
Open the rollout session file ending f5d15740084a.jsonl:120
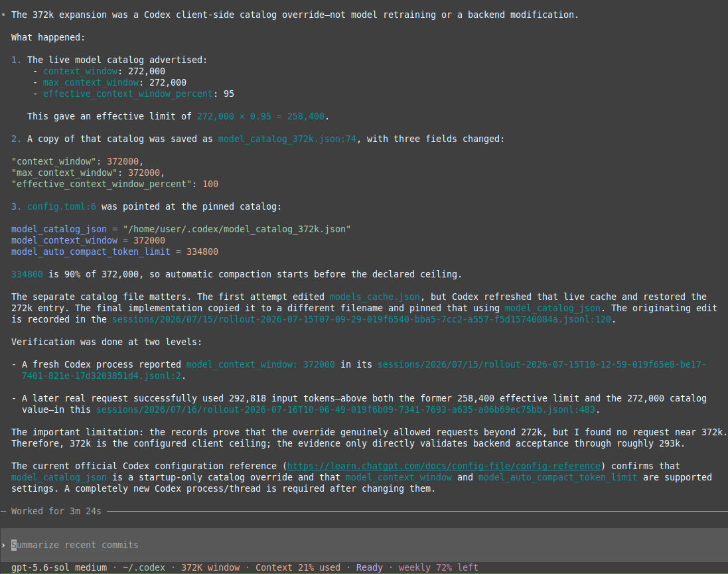(362, 319)
